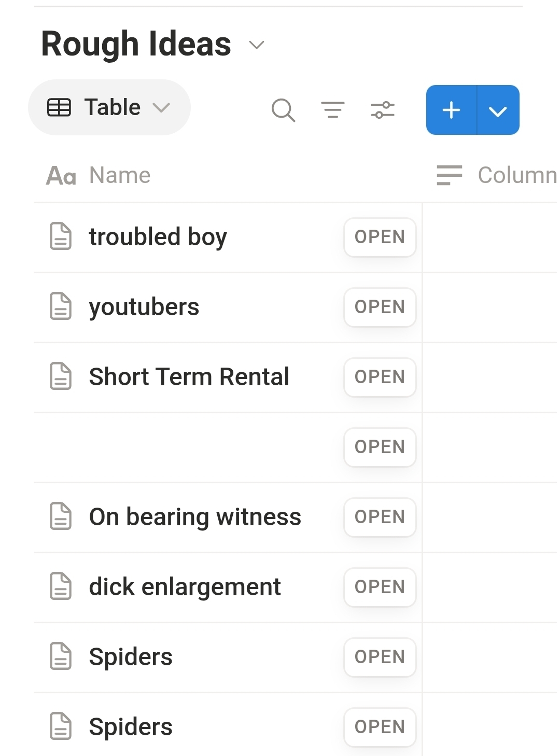Open the On bearing witness page title
Image resolution: width=560 pixels, height=756 pixels.
click(195, 517)
